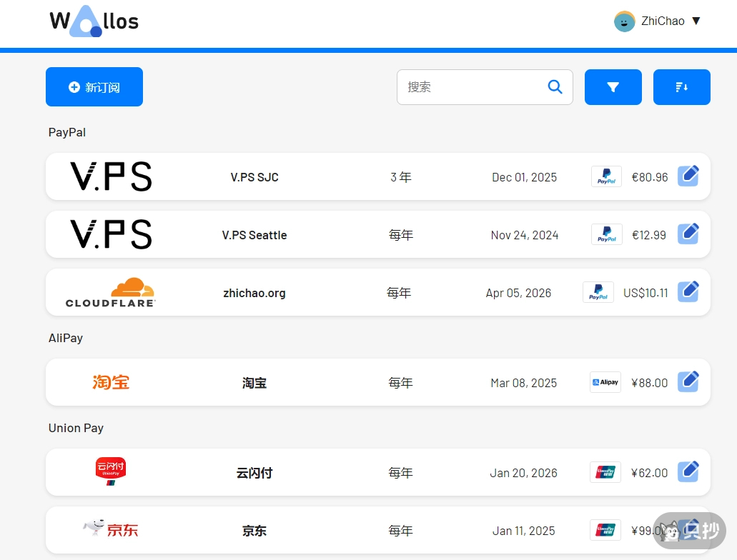
Task: Click the 京东 logo thumbnail
Action: click(x=111, y=529)
